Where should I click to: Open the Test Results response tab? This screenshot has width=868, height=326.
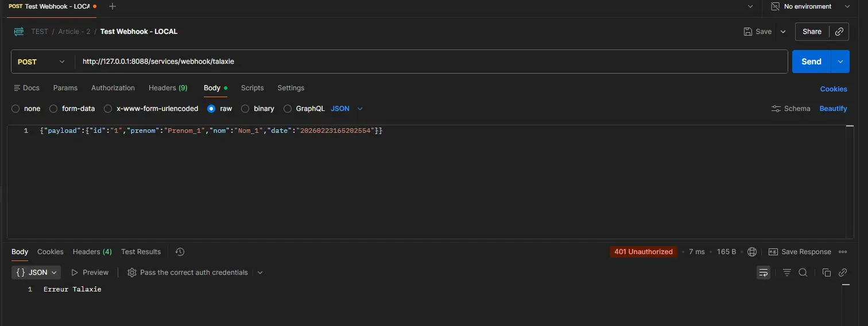[x=141, y=252]
